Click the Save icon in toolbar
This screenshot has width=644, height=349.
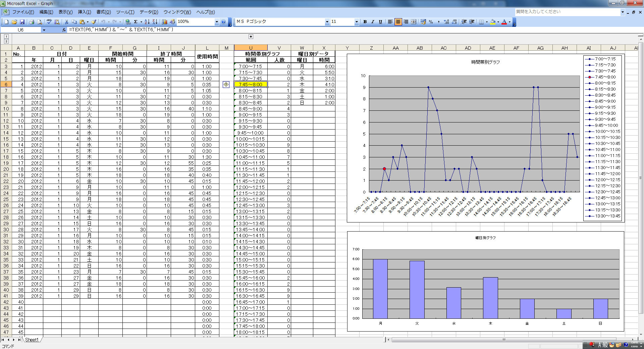[x=22, y=22]
